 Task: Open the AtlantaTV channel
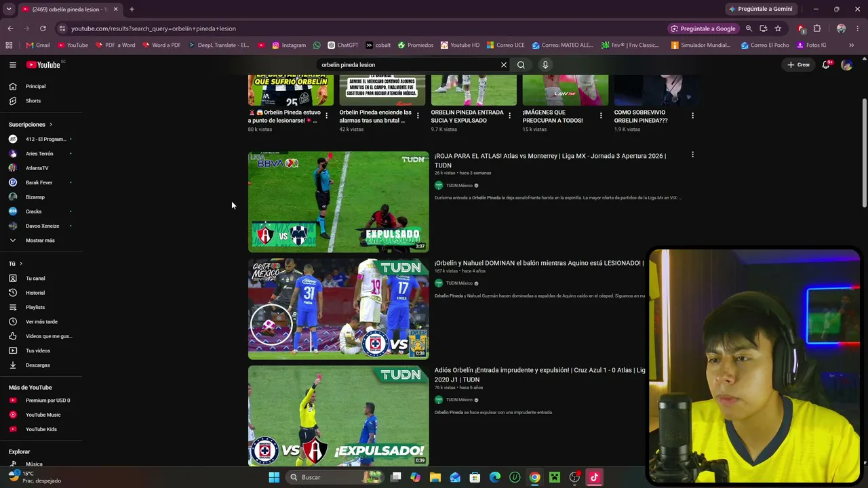tap(41, 168)
